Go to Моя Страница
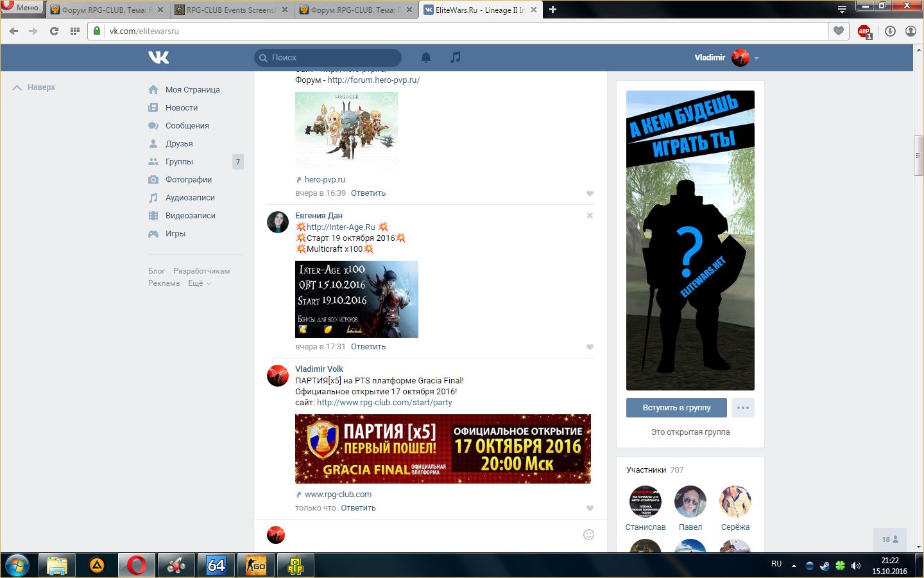Viewport: 924px width, 578px height. (193, 90)
